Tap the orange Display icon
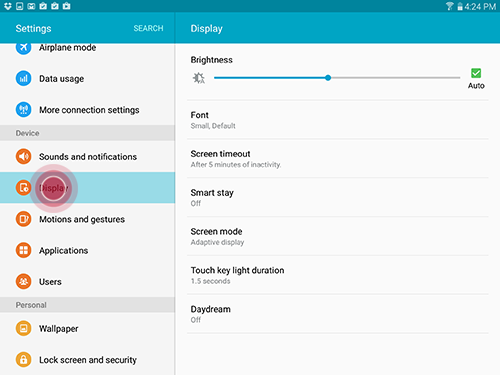 (23, 188)
